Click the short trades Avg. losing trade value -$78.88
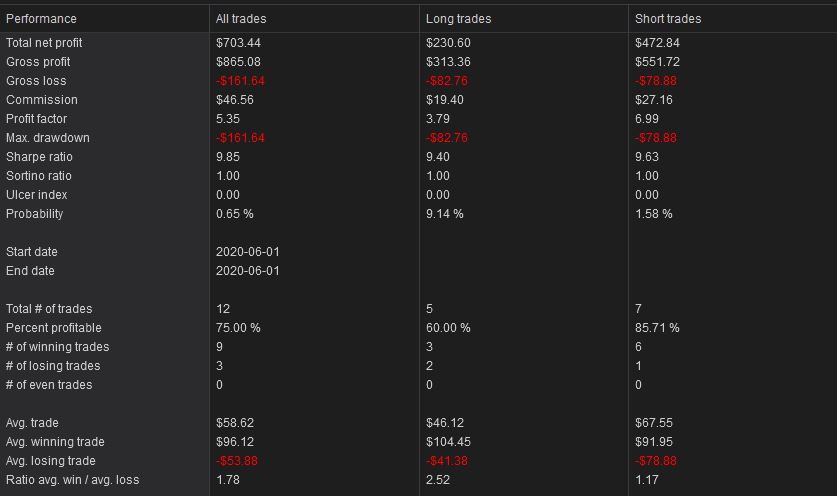This screenshot has width=837, height=496. pyautogui.click(x=656, y=461)
